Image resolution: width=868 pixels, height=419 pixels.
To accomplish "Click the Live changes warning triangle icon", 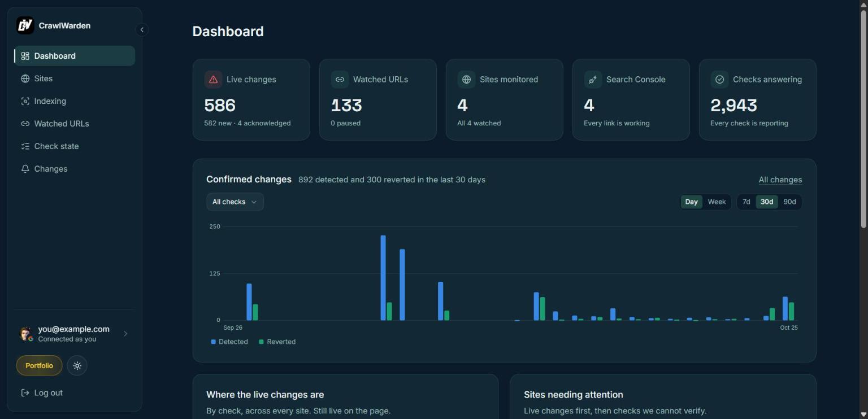I will (x=213, y=80).
